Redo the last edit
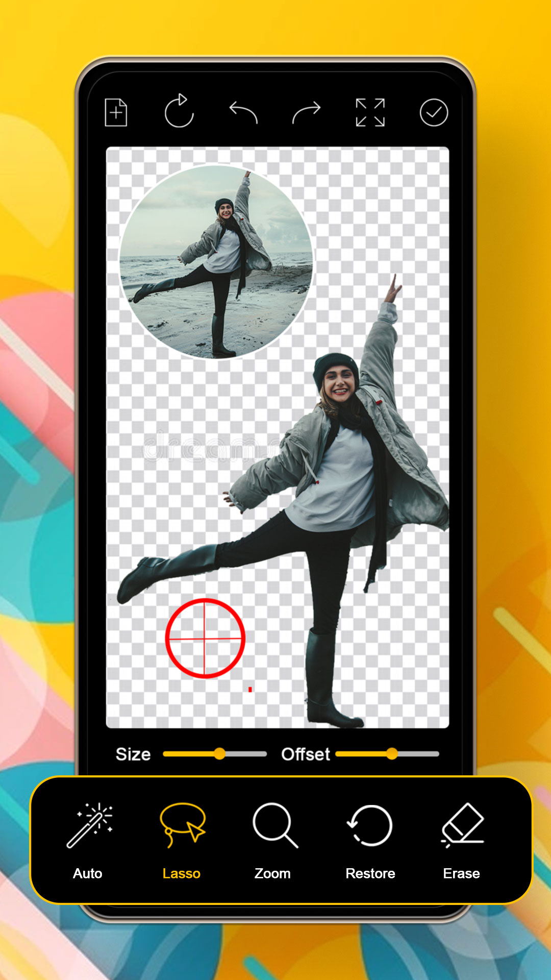Screen dimensions: 551x980 click(x=306, y=113)
